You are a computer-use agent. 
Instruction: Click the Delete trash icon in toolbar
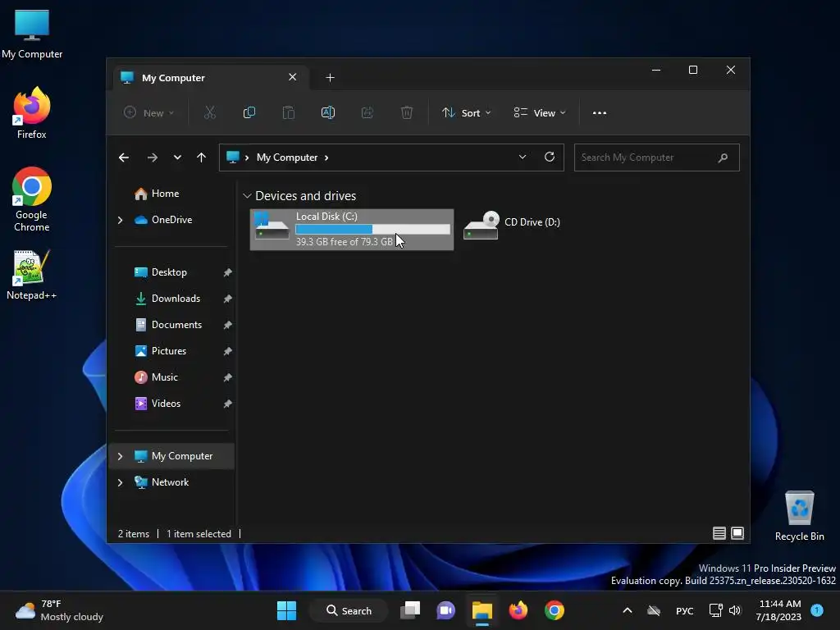pos(407,112)
